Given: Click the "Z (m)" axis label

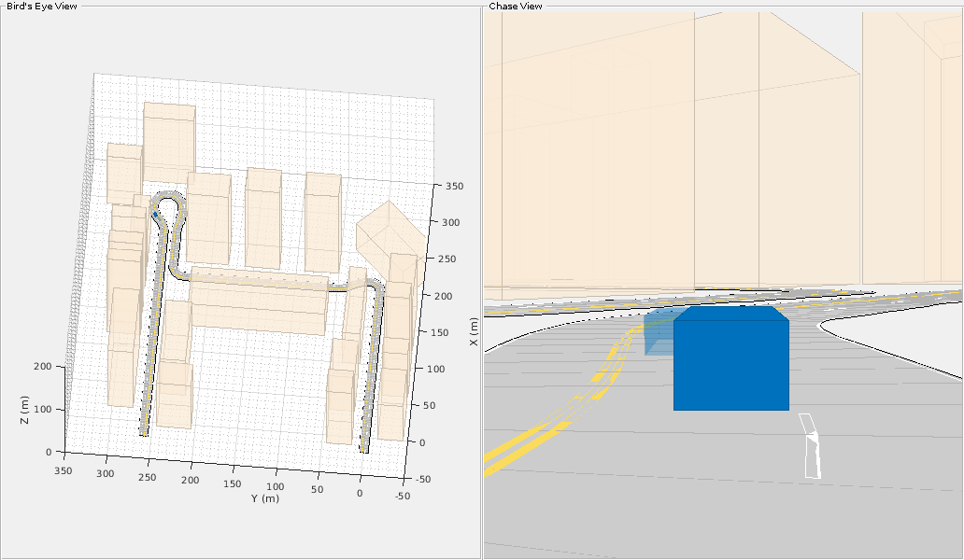Looking at the screenshot, I should tap(24, 410).
